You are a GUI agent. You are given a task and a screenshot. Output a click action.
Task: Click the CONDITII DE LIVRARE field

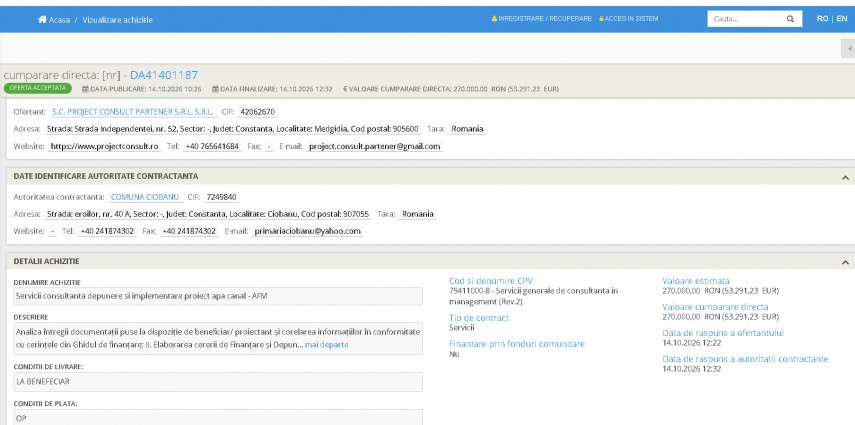218,382
